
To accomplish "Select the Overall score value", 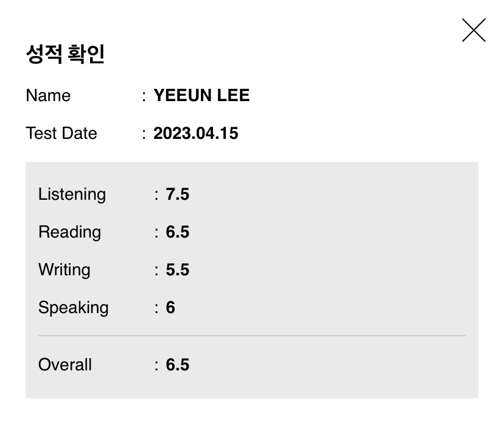I will tap(177, 365).
